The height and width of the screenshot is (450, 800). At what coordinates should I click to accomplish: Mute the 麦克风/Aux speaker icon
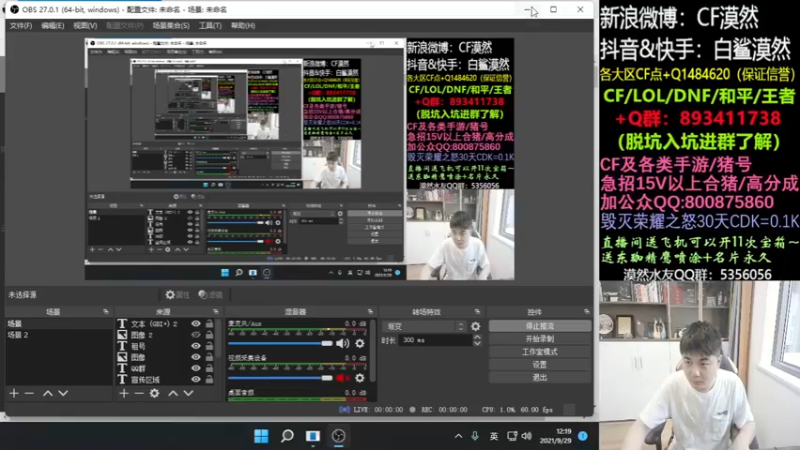coord(343,343)
